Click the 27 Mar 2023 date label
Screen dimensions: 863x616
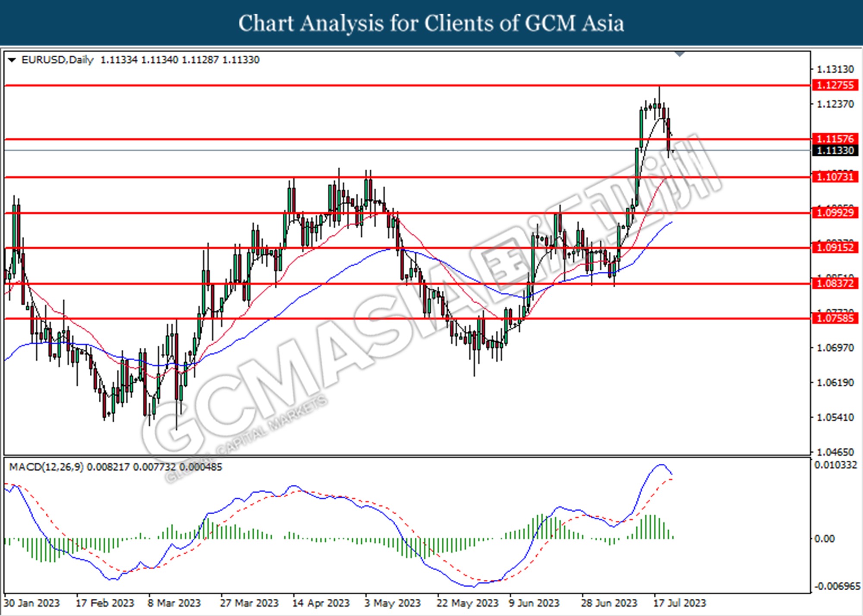[249, 603]
